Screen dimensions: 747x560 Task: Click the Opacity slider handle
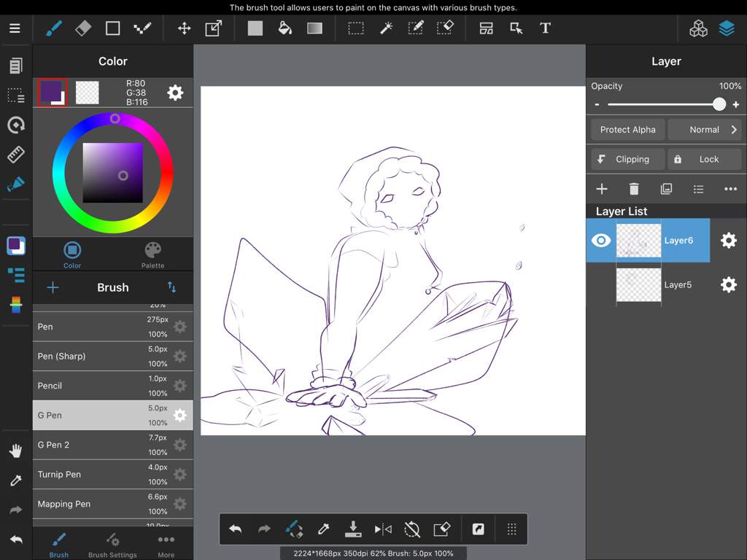(x=719, y=104)
